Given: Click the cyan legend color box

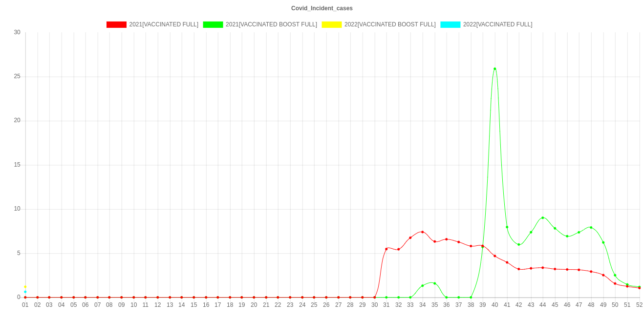Looking at the screenshot, I should click(x=450, y=24).
